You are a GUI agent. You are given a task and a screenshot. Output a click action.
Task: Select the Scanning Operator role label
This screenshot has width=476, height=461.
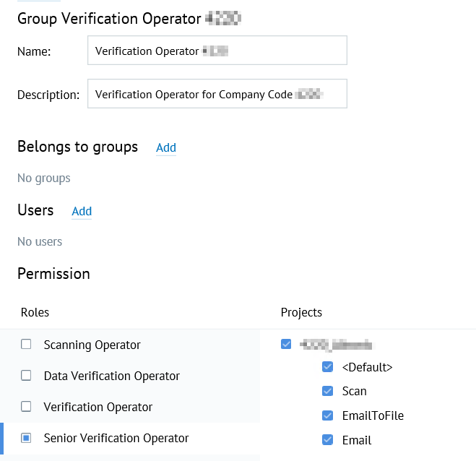point(92,345)
